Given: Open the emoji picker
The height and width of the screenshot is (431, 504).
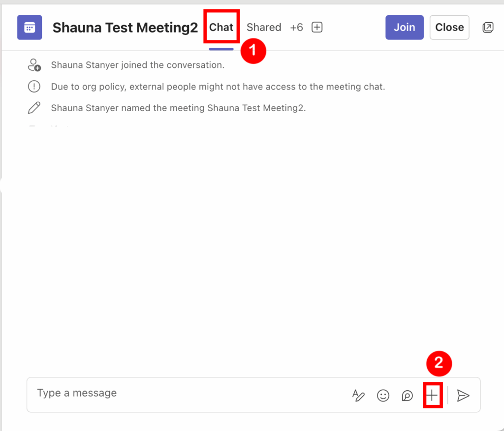Looking at the screenshot, I should (383, 396).
